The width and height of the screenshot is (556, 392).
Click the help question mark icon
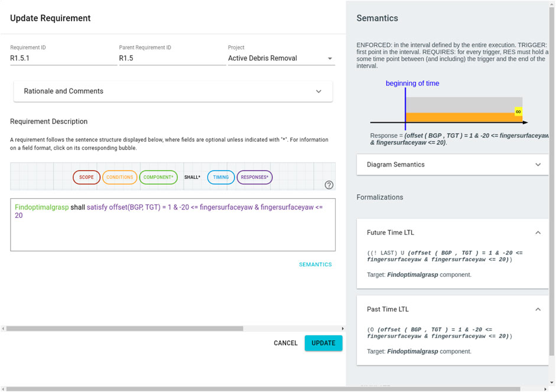[329, 185]
